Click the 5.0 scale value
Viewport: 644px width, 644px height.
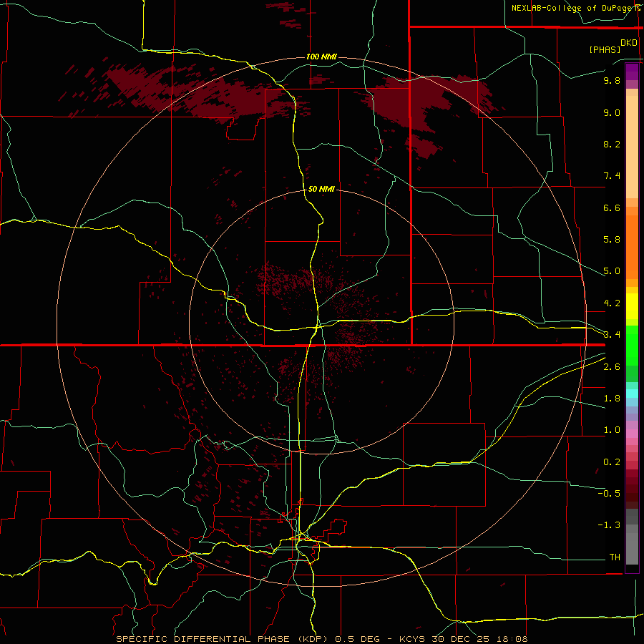612,271
